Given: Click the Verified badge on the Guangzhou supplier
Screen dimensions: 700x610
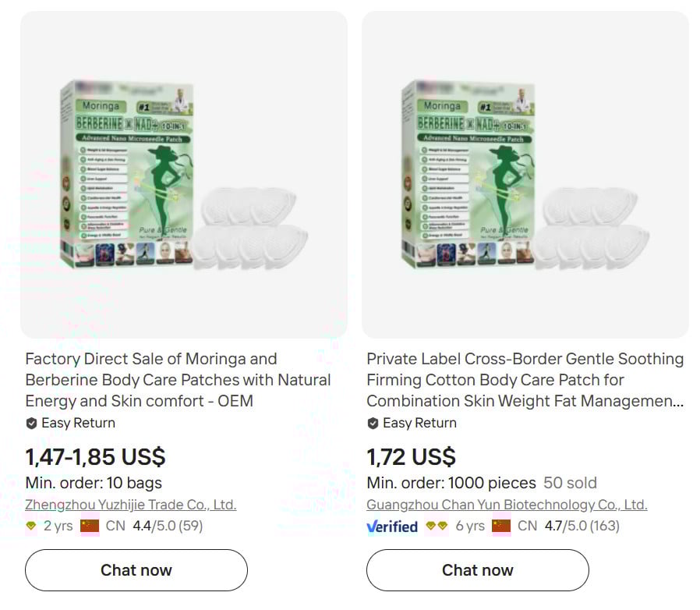Looking at the screenshot, I should 392,527.
